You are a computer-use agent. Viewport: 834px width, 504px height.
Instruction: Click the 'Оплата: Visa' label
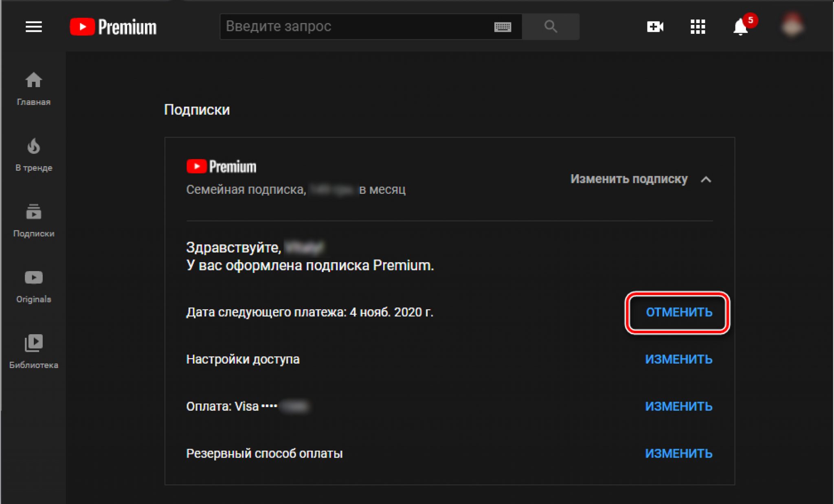tap(222, 406)
